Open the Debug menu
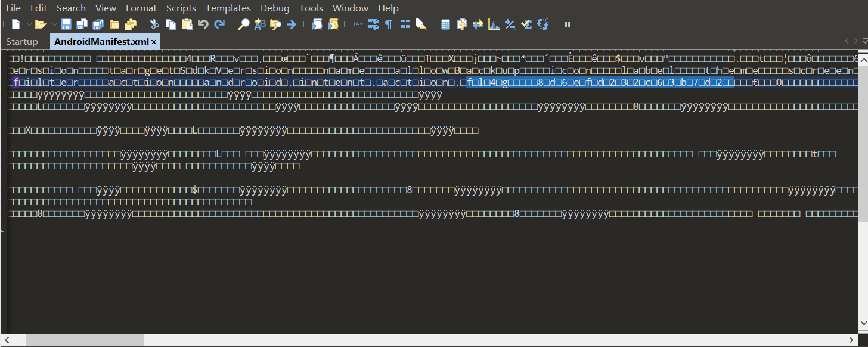868x347 pixels. click(x=275, y=8)
